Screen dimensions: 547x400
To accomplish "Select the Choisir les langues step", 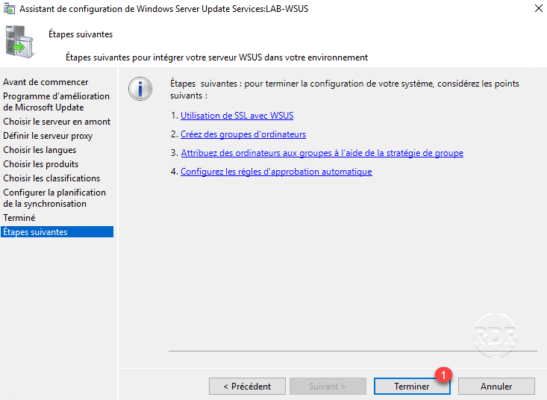I will (39, 150).
